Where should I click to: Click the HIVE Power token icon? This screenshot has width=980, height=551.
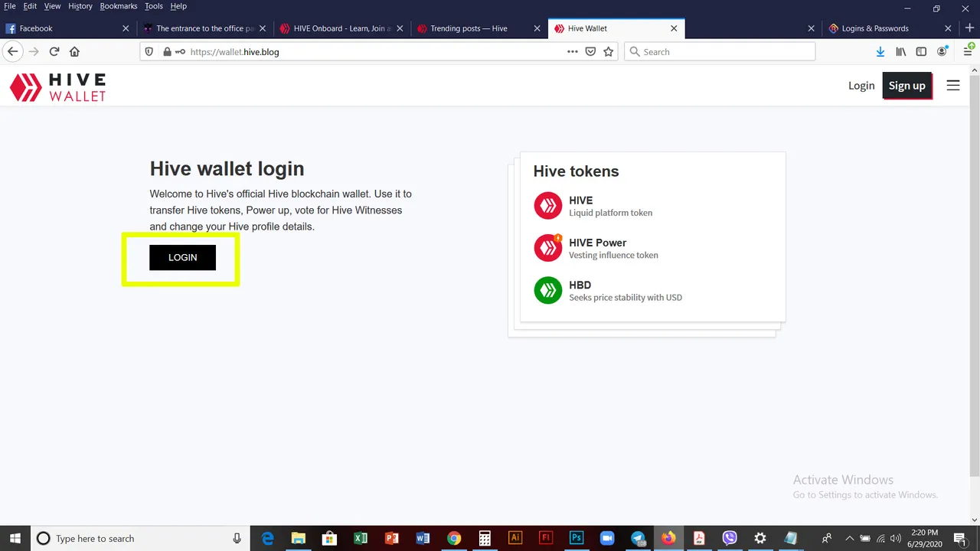(x=548, y=248)
